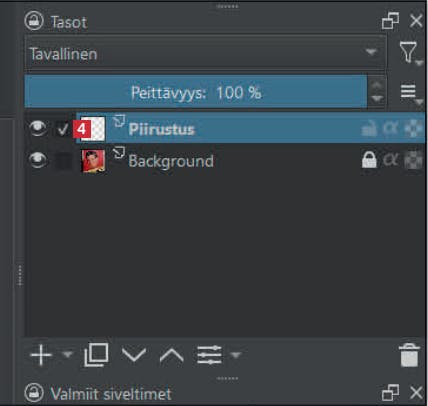Select the Background layer thumbnail
Image resolution: width=428 pixels, height=406 pixels.
pos(93,161)
